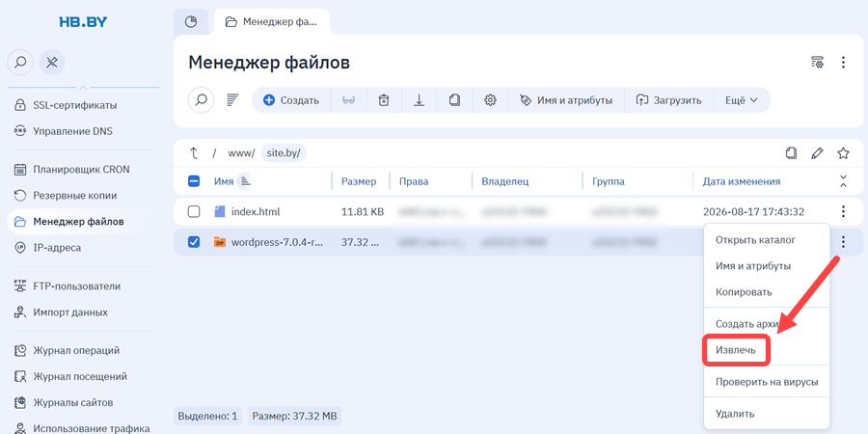Open the dashboard pie chart tab

[191, 22]
